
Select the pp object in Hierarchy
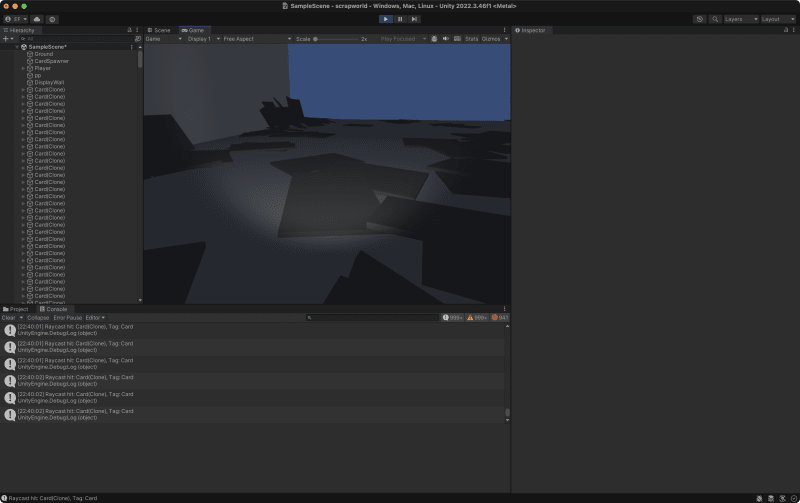point(38,76)
